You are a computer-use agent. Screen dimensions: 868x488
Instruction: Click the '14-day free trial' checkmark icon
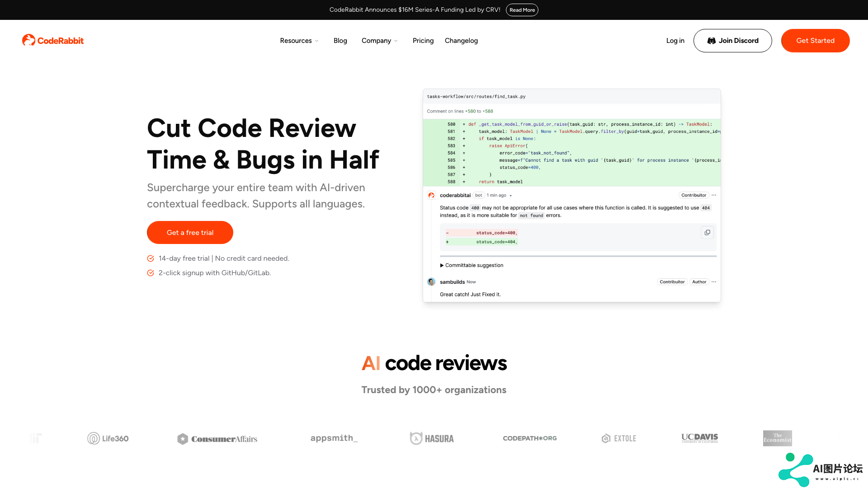[x=151, y=258]
